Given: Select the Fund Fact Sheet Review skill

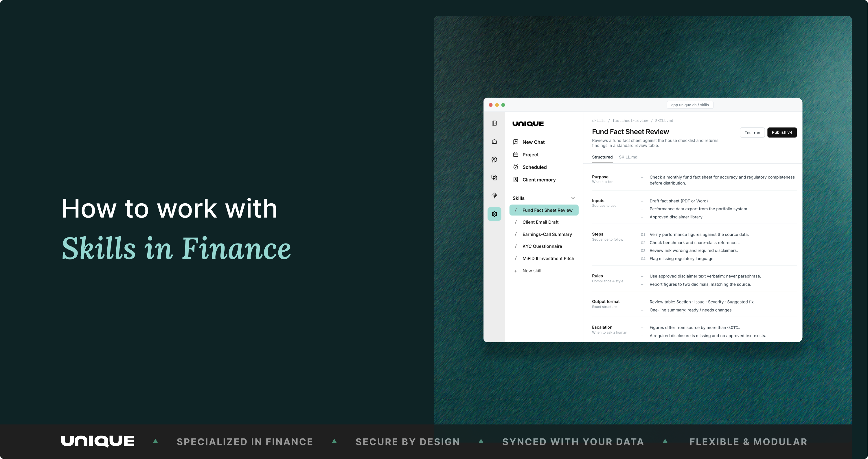Looking at the screenshot, I should click(544, 210).
